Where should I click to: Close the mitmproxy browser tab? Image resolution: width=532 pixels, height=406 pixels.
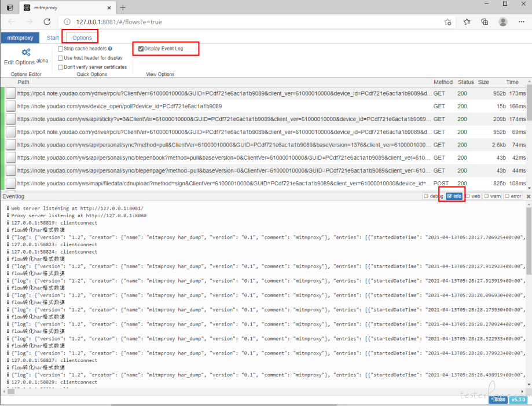[x=109, y=8]
